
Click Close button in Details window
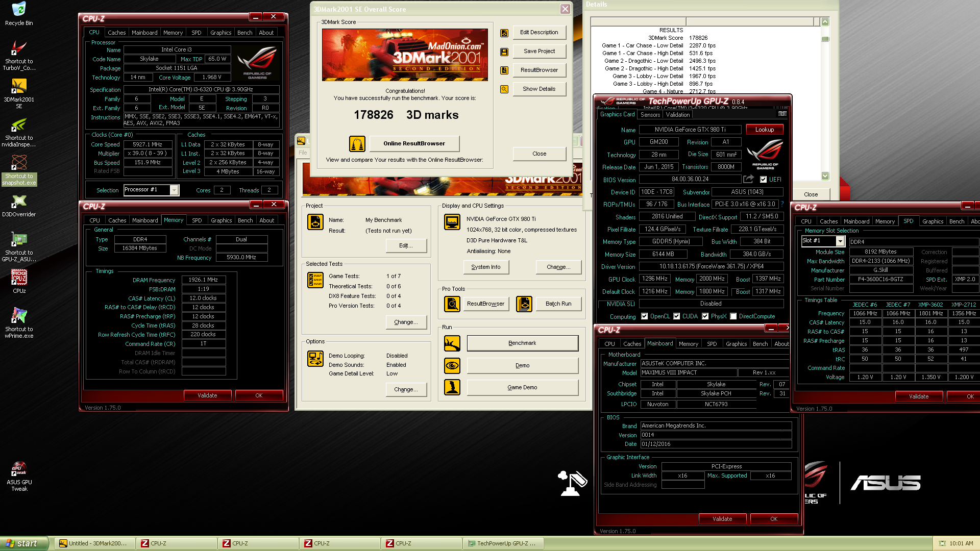pos(811,194)
